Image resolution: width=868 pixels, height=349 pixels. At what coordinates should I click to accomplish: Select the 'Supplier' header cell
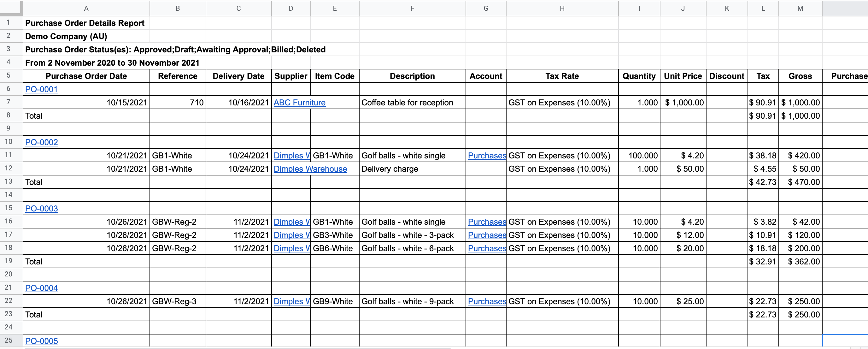[291, 76]
